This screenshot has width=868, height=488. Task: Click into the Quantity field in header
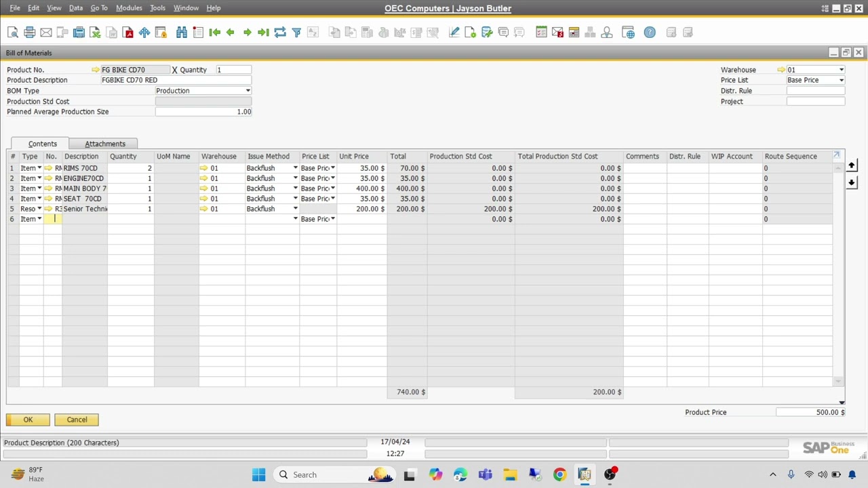[x=233, y=70]
